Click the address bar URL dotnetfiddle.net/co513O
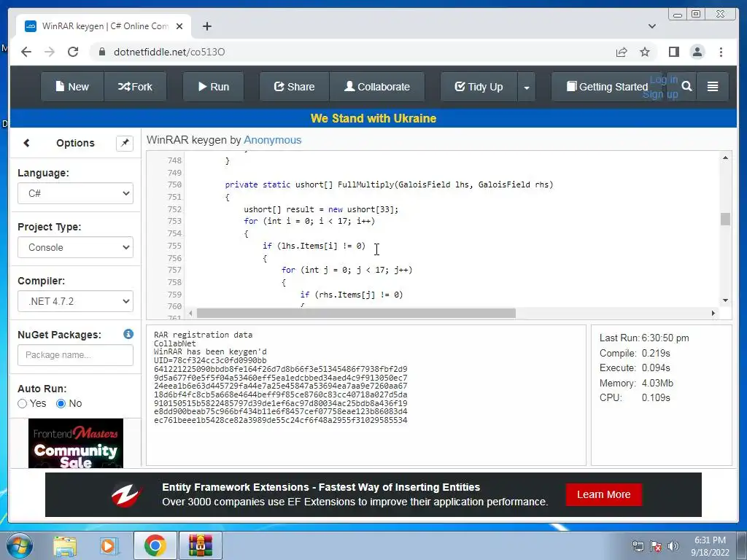Image resolution: width=747 pixels, height=560 pixels. (x=169, y=52)
